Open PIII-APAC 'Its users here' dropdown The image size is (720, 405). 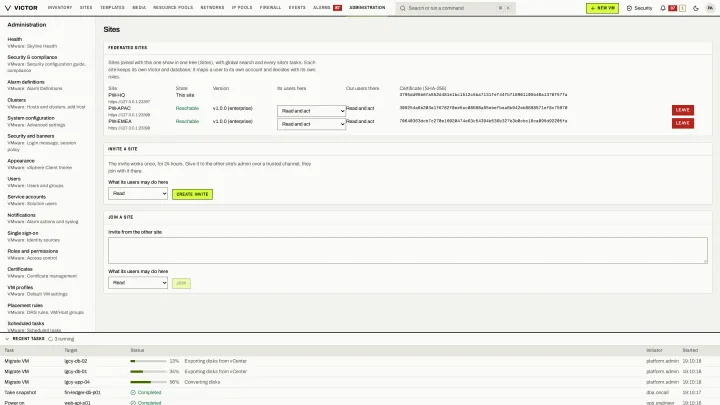(311, 111)
